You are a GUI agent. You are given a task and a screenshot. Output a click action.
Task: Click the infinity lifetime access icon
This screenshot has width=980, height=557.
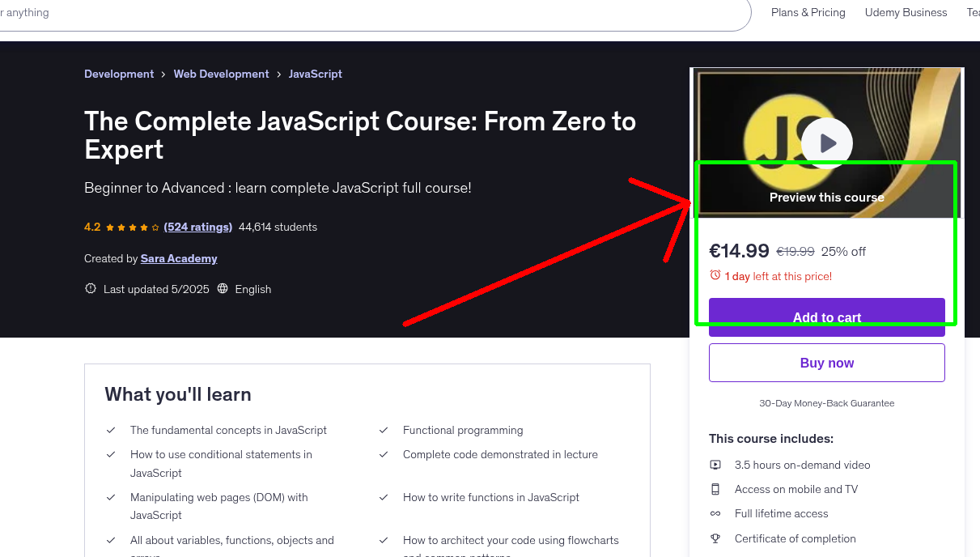click(715, 513)
